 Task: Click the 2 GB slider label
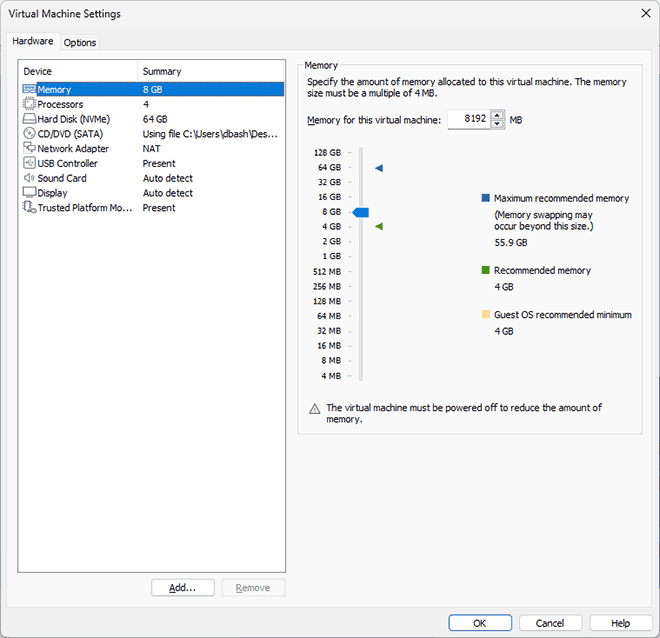tap(331, 241)
